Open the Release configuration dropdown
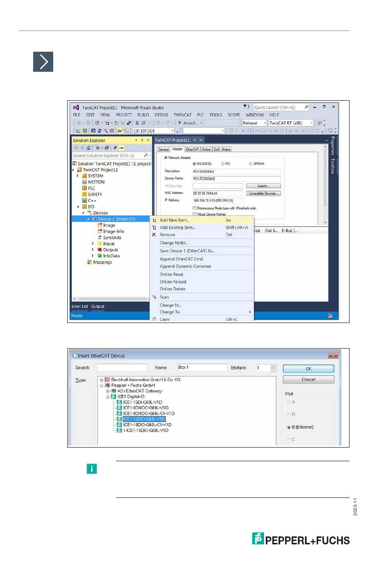Screen dimensions: 392x561 pos(254,123)
